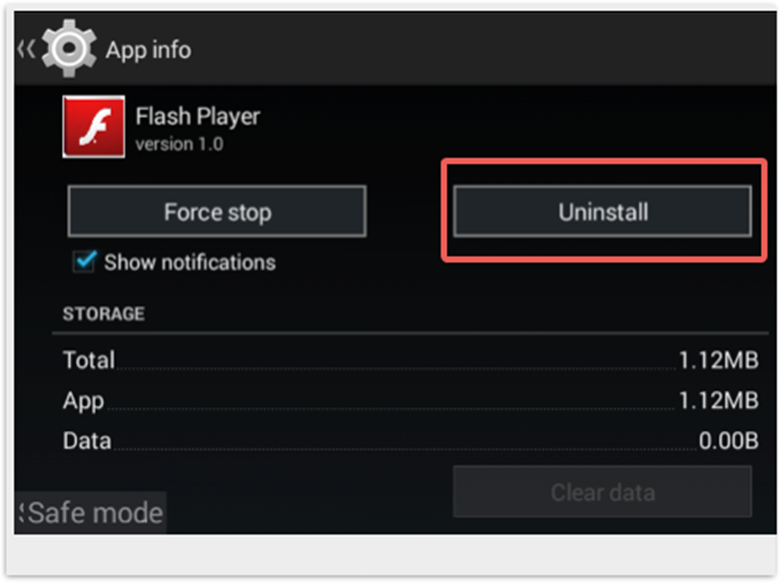The width and height of the screenshot is (780, 583).
Task: Click the greyed-out Clear data button
Action: [x=602, y=492]
